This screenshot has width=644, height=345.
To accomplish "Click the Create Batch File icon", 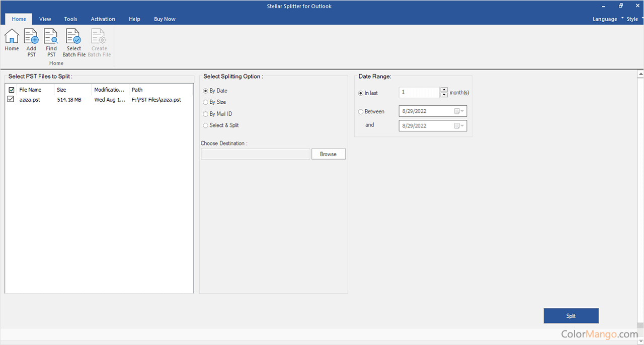I will point(99,43).
